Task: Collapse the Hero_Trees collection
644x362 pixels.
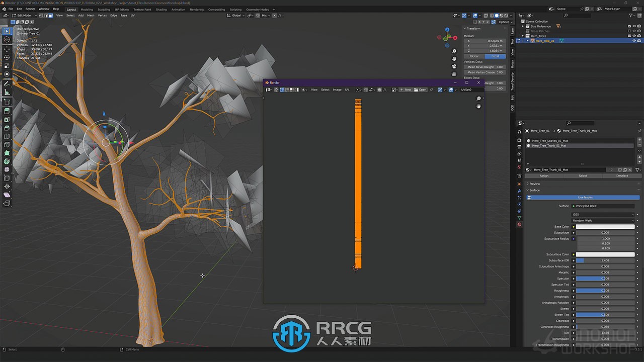Action: tap(523, 36)
